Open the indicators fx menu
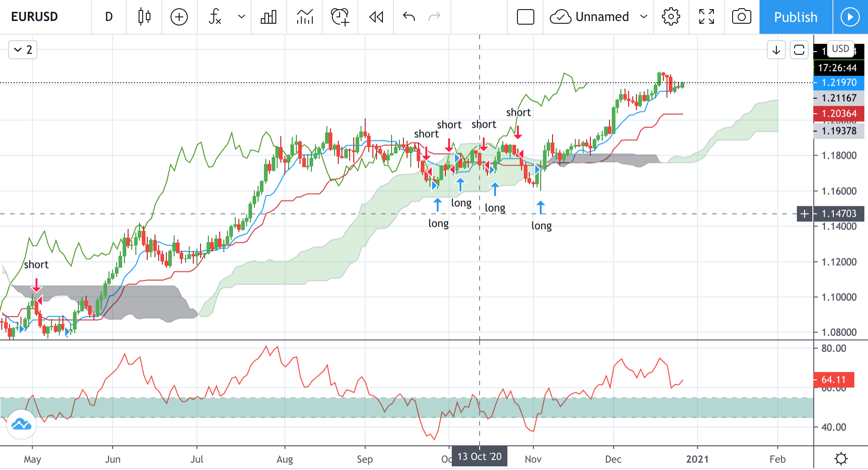This screenshot has width=868, height=470. point(215,17)
